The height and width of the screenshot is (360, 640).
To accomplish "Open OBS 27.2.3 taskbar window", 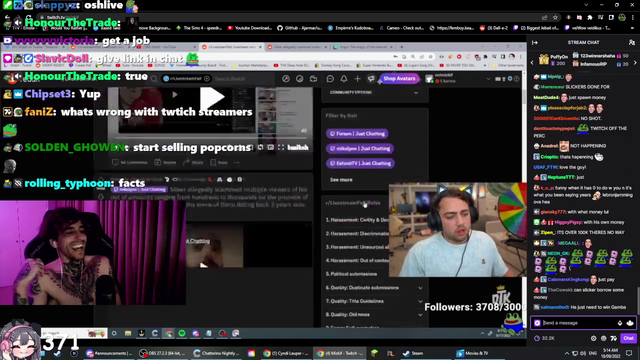I will (162, 353).
